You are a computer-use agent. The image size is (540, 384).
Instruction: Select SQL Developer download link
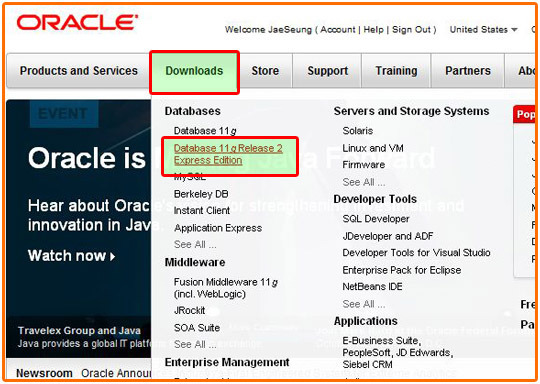click(x=376, y=219)
